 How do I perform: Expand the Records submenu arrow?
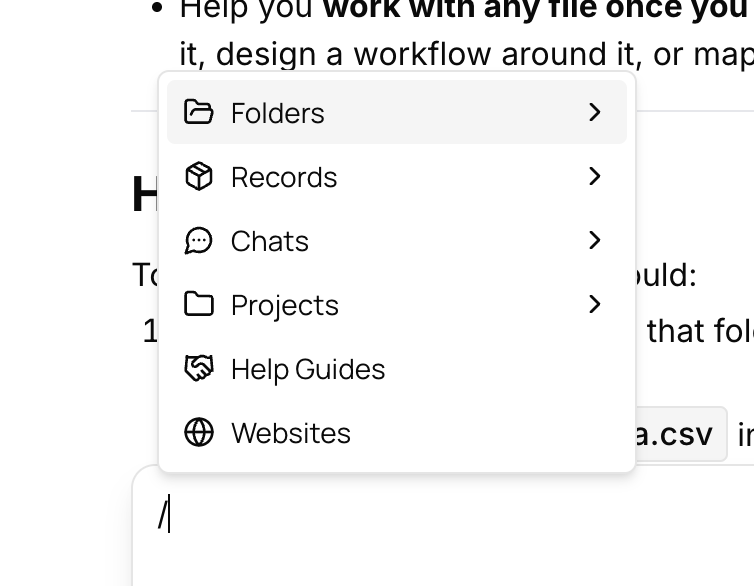(595, 176)
